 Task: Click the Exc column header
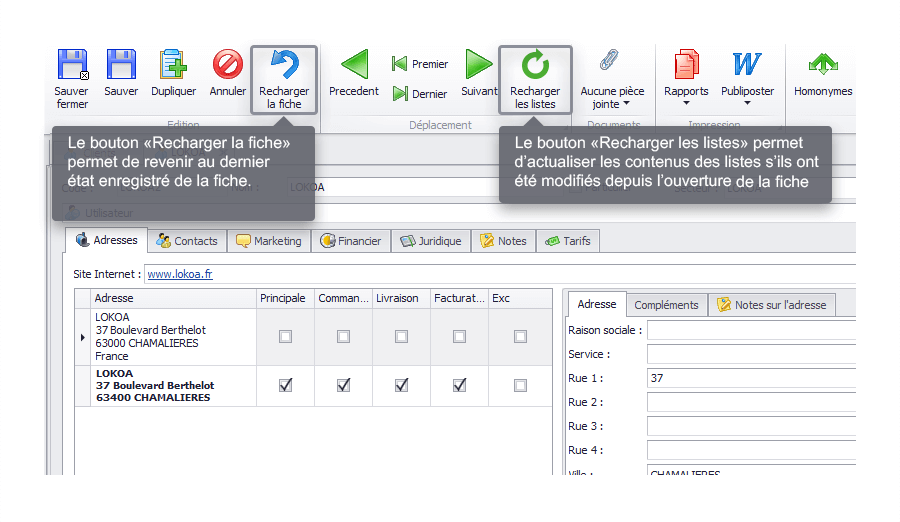click(520, 298)
